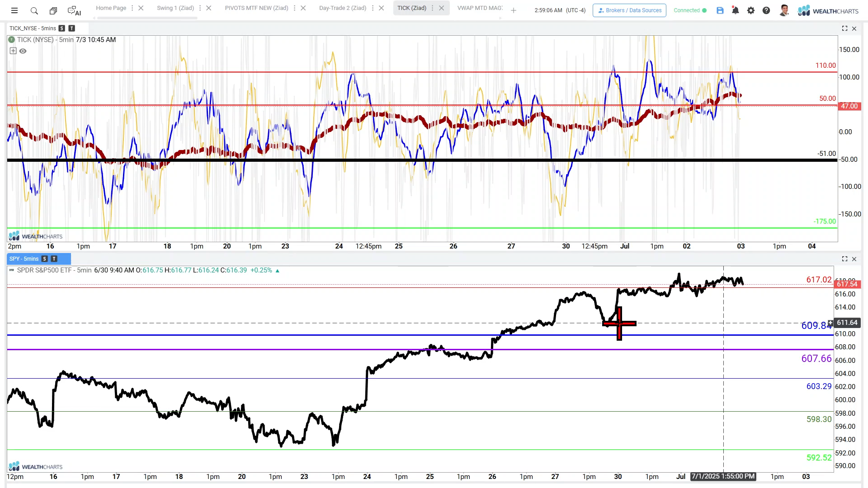Viewport: 868px width, 488px height.
Task: Click the 617.54 price tag on SPY axis
Action: (847, 284)
